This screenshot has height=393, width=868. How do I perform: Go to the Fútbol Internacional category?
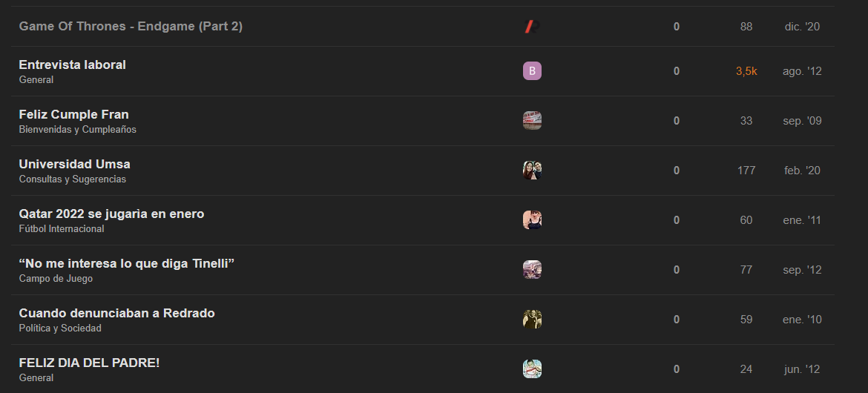(62, 229)
